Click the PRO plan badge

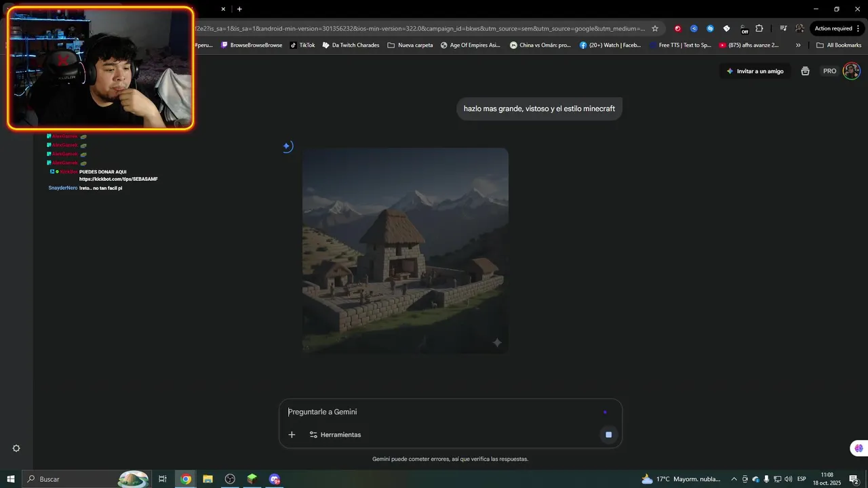(829, 71)
